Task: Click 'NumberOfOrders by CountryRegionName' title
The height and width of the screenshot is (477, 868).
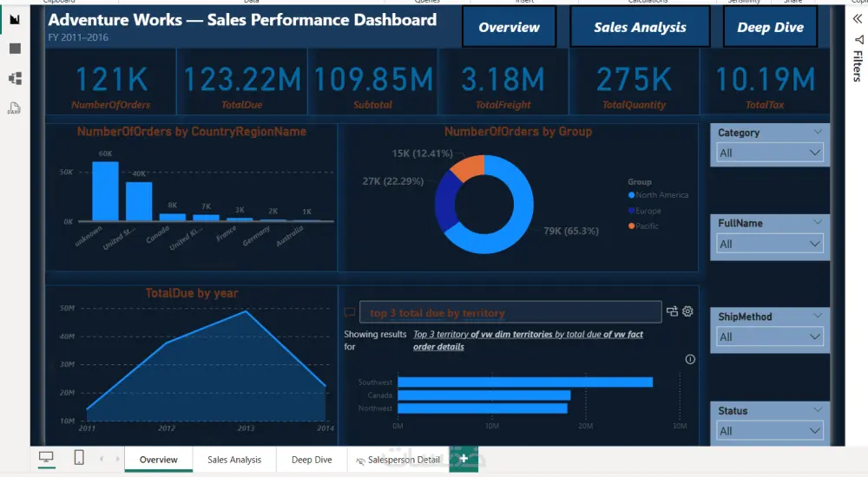Action: point(192,132)
